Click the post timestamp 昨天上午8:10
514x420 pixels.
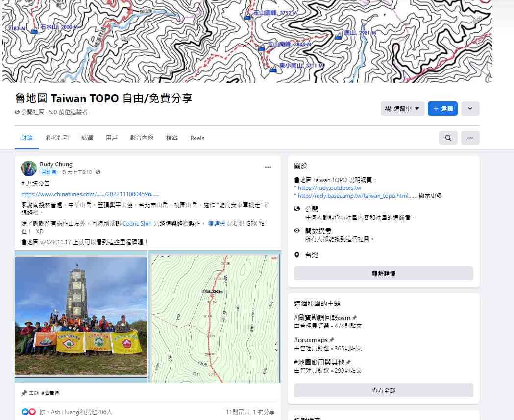[x=77, y=172]
